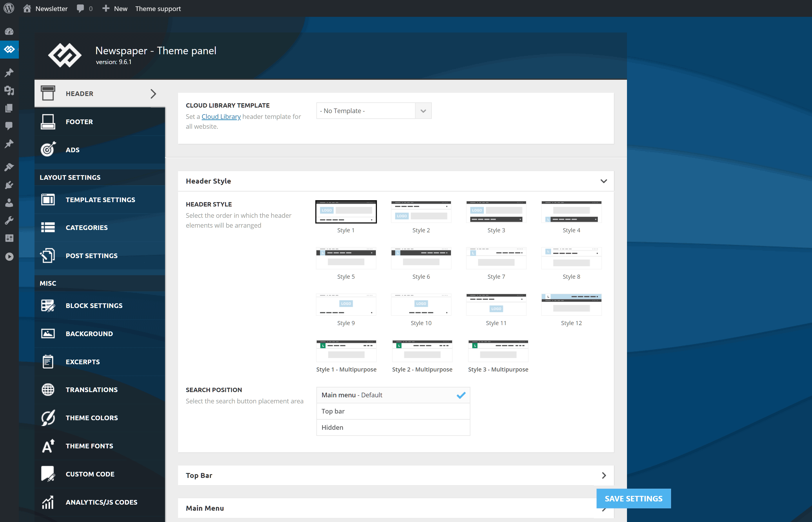Image resolution: width=812 pixels, height=522 pixels.
Task: Pick the Style 12 header thumbnail
Action: click(571, 304)
